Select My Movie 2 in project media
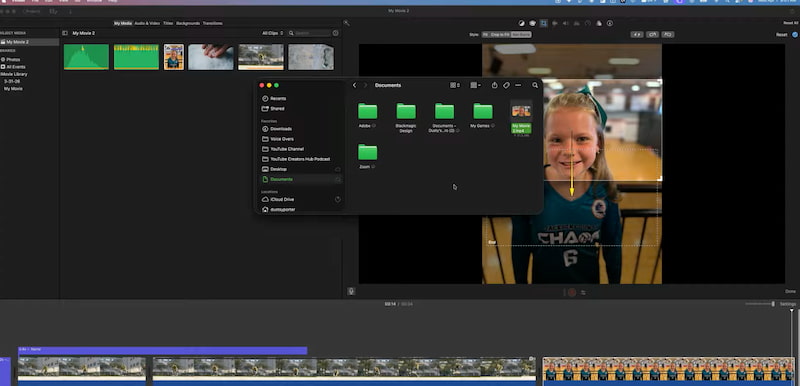 point(30,42)
